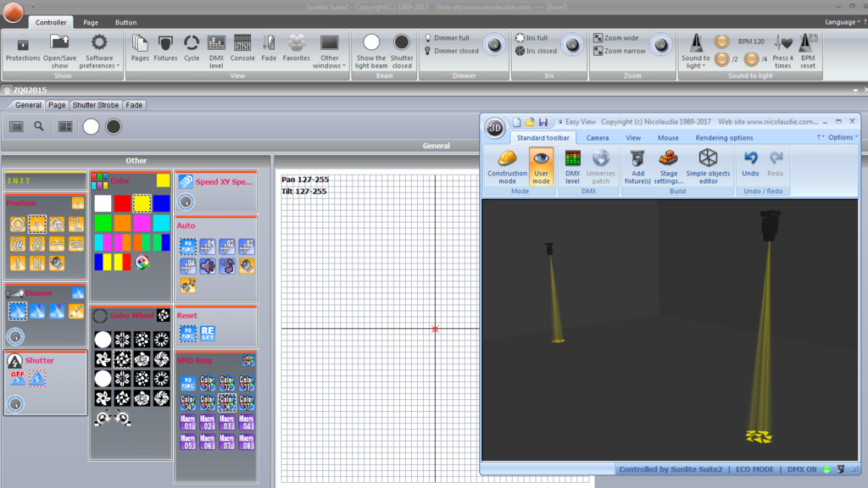The width and height of the screenshot is (868, 488).
Task: Expand ZQ02015 panel dropdown arrow
Action: pyautogui.click(x=855, y=90)
